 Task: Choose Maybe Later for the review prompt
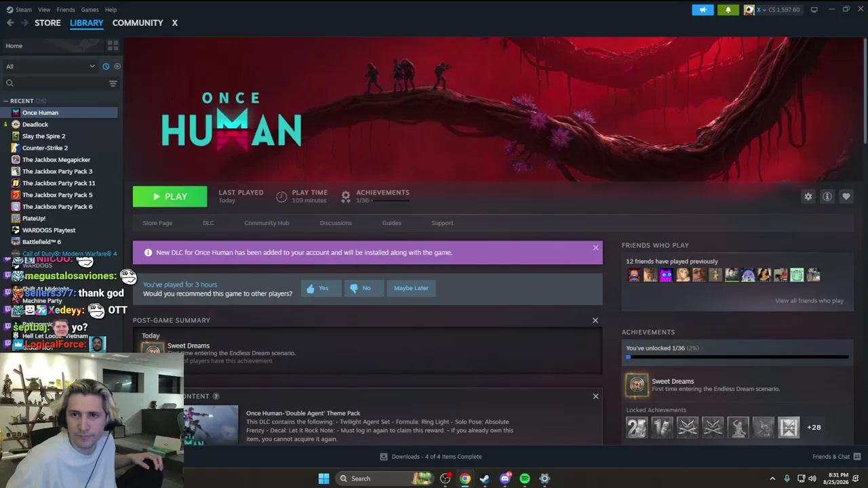pos(411,288)
